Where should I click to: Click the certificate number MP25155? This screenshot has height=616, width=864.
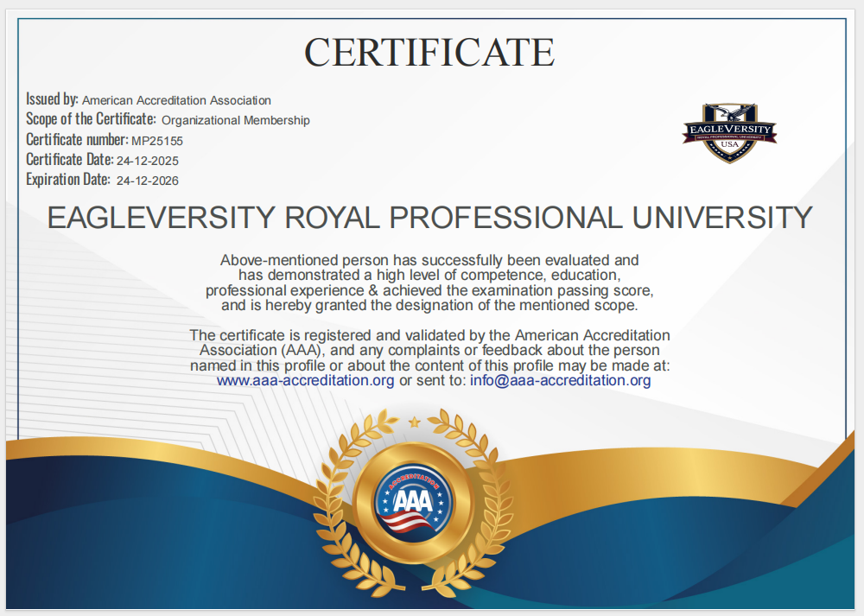coord(158,139)
